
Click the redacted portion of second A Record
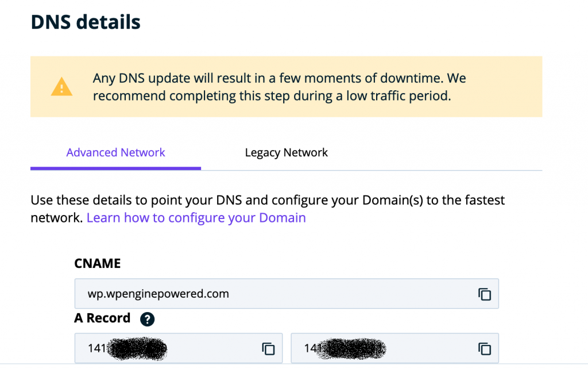(353, 348)
